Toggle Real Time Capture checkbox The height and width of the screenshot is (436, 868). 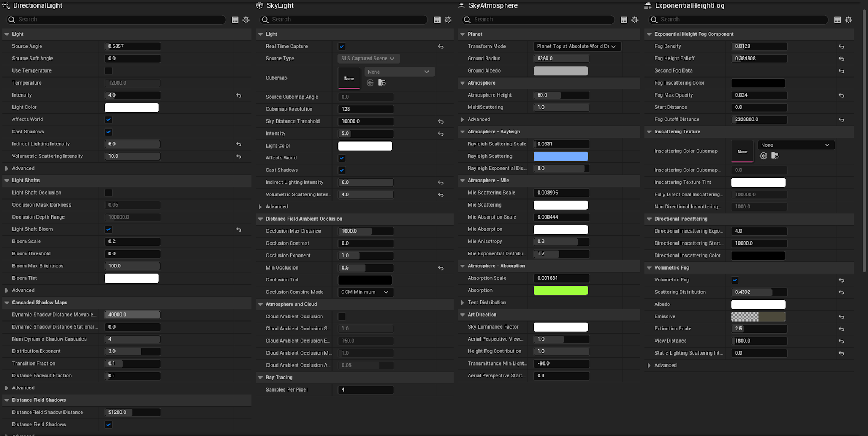click(x=342, y=47)
